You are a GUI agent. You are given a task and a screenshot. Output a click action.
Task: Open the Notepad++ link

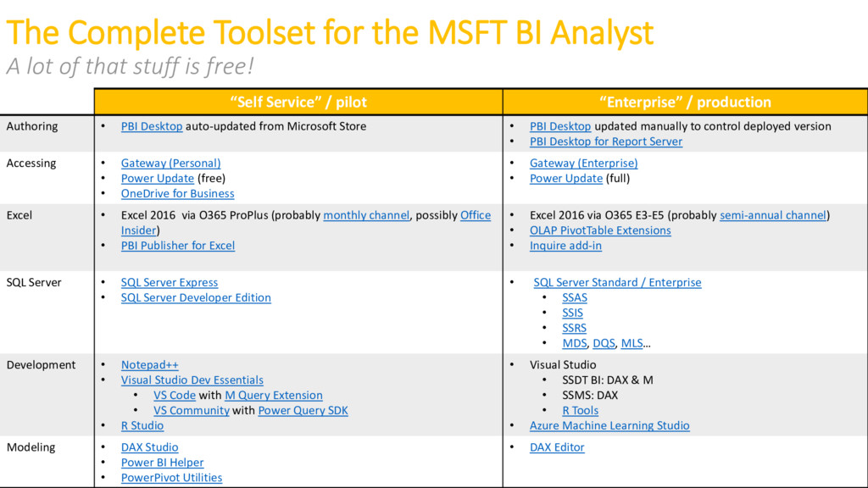(149, 364)
